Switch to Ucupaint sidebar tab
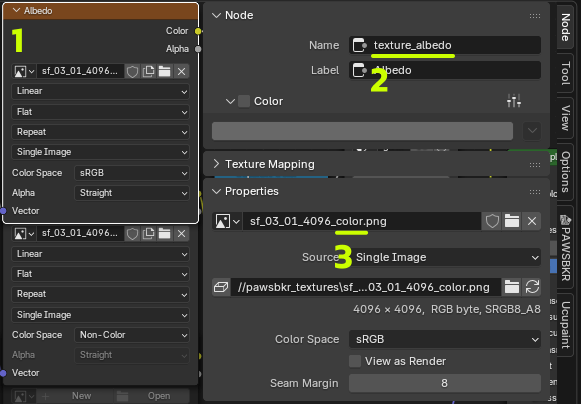This screenshot has width=581, height=404. pyautogui.click(x=565, y=325)
